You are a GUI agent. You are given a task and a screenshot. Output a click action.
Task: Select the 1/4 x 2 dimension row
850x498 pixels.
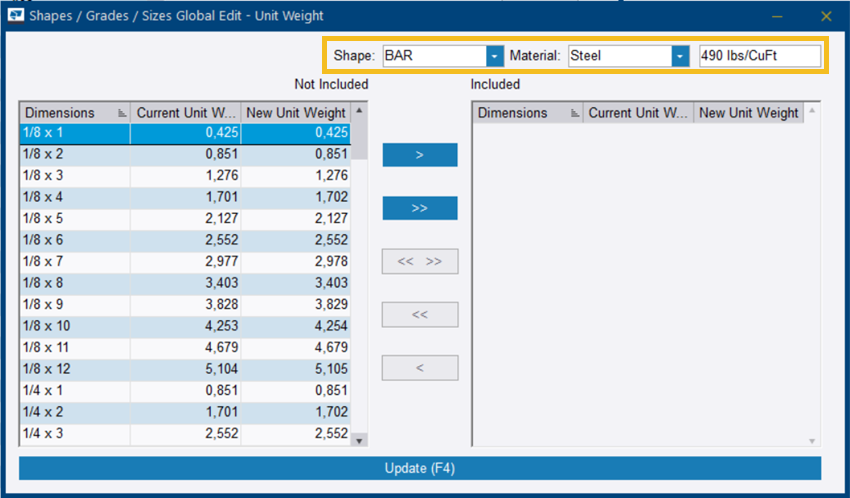coord(75,411)
